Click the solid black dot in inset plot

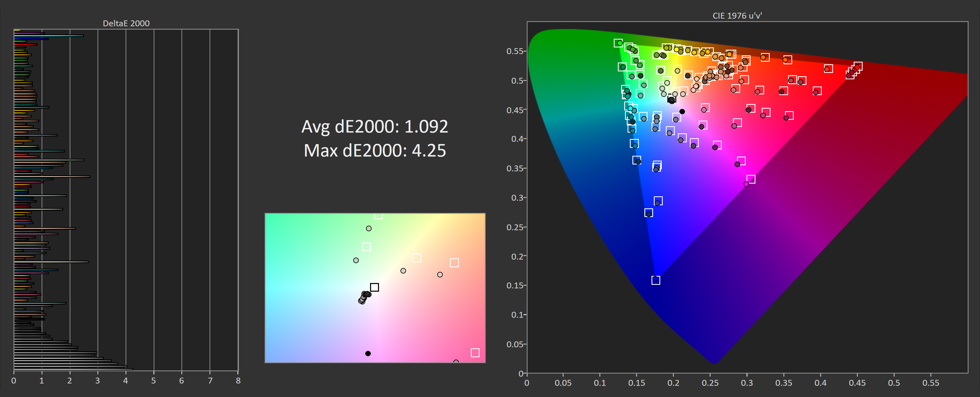coord(368,354)
